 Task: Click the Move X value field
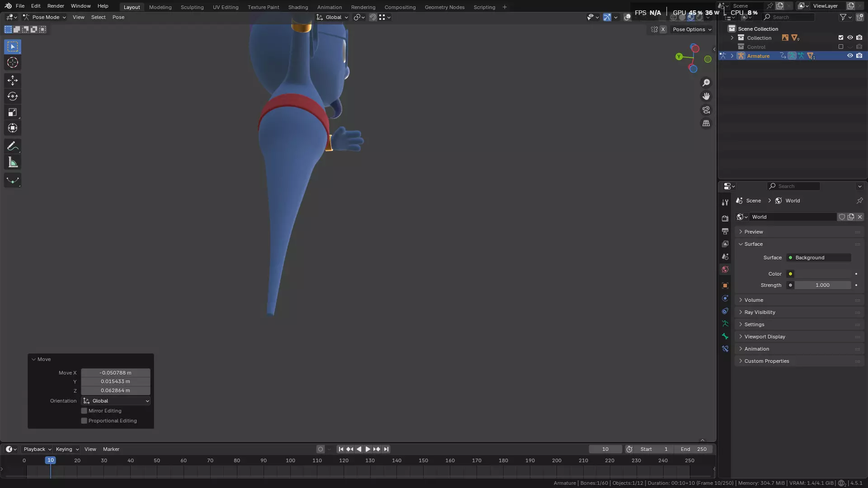(116, 373)
